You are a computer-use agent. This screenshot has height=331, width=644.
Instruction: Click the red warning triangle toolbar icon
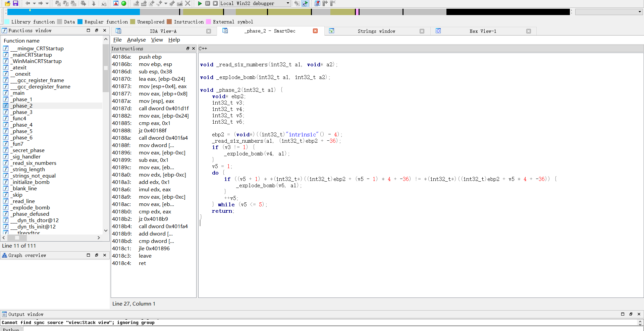pos(116,3)
